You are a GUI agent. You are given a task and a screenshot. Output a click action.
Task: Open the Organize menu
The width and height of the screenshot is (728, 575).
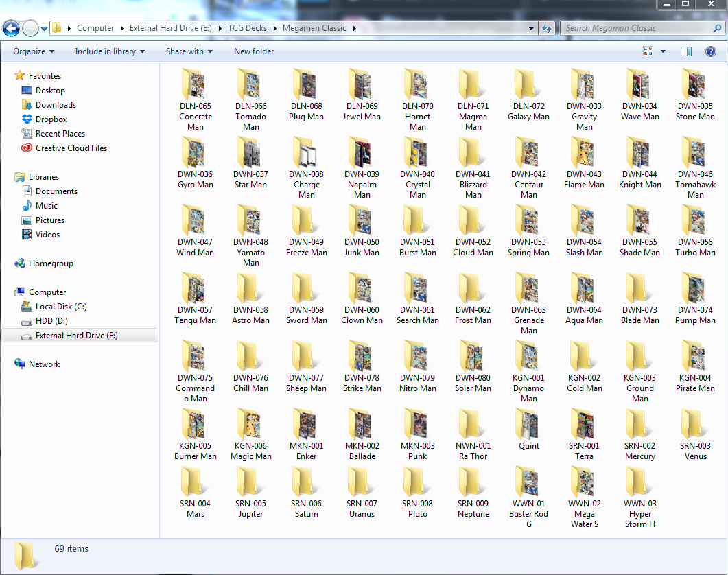(x=34, y=51)
